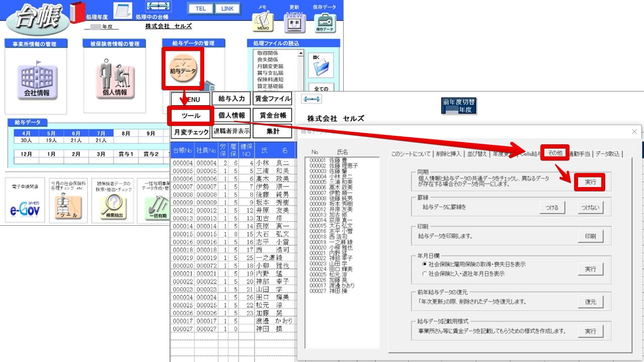Open the 保存データ briefcase icon
This screenshot has height=362, width=644.
click(x=325, y=23)
